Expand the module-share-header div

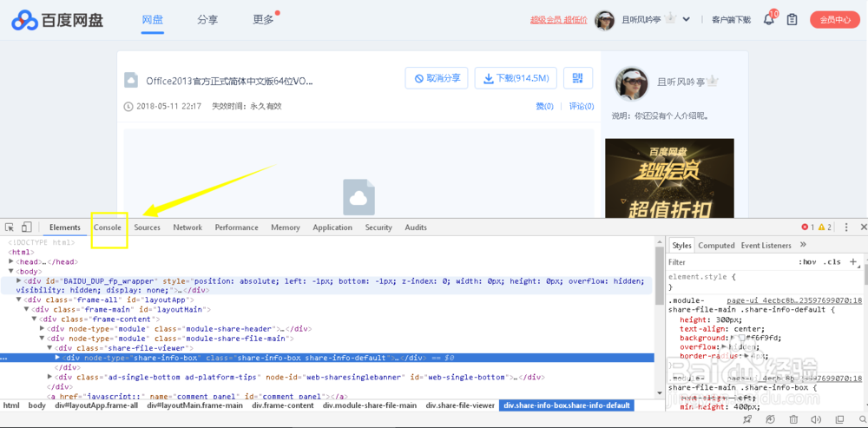coord(42,329)
